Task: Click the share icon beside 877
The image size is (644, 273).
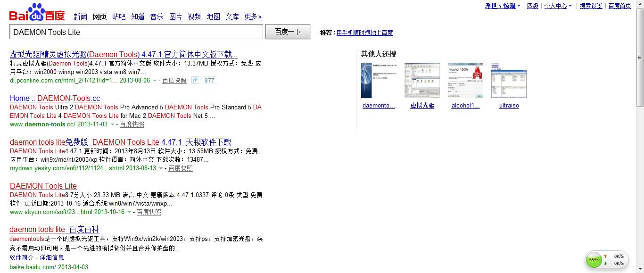Action: coord(195,80)
